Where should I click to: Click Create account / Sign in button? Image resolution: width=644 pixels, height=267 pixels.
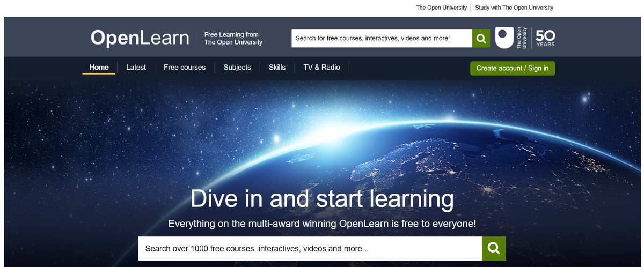pyautogui.click(x=513, y=68)
